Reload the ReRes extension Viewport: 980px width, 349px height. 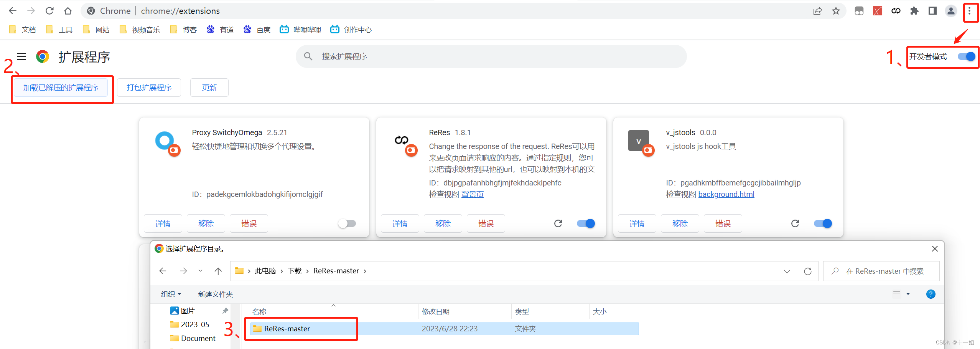point(558,223)
